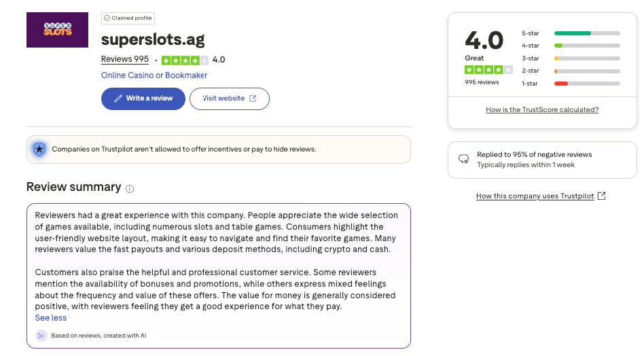Click the 3-star yellow rating bar
The image size is (644, 356).
point(587,58)
